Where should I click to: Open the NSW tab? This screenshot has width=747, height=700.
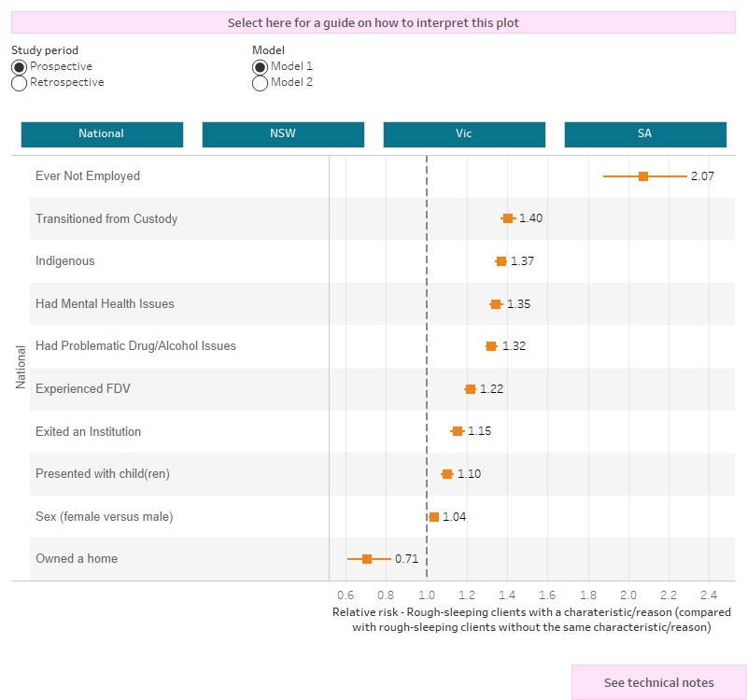tap(283, 133)
